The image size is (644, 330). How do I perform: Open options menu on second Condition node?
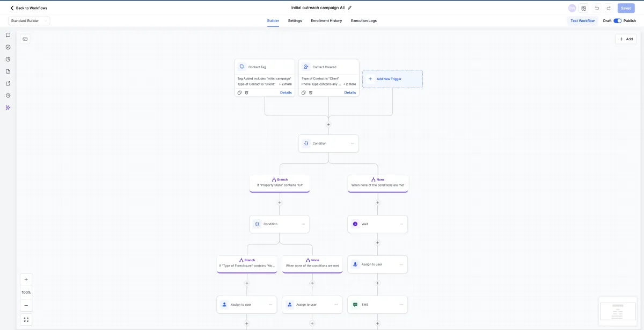pyautogui.click(x=303, y=224)
